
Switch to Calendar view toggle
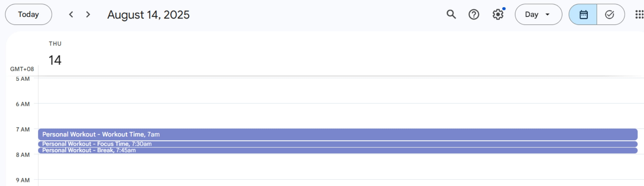click(x=583, y=14)
